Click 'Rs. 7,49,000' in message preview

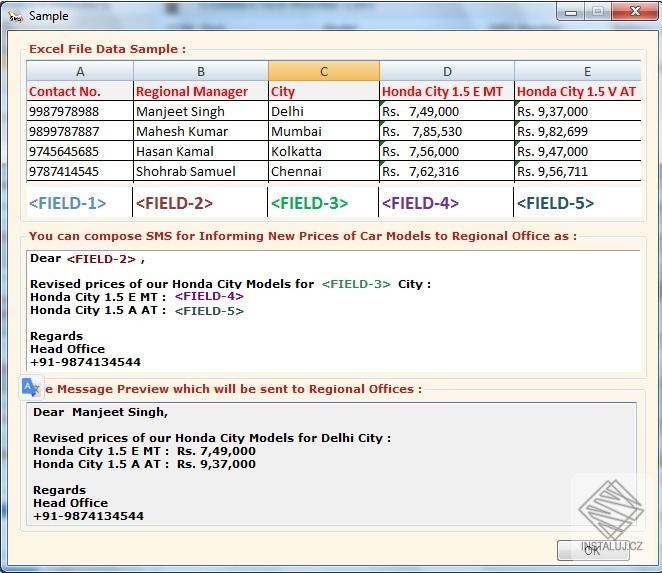(x=216, y=451)
